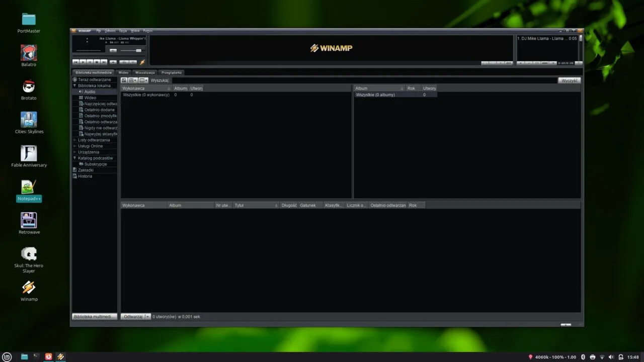Collapse the Biblioteka lokalna tree node

pyautogui.click(x=74, y=85)
